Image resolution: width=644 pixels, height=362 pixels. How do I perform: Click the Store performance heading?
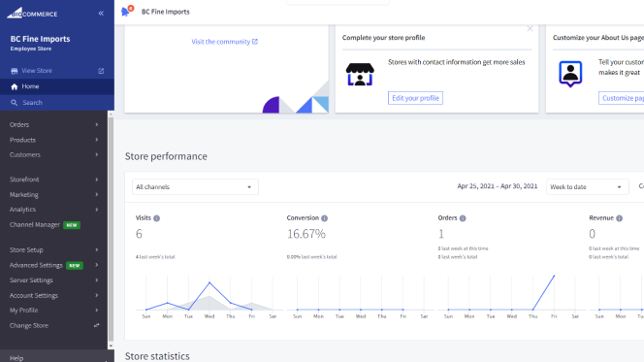[166, 156]
